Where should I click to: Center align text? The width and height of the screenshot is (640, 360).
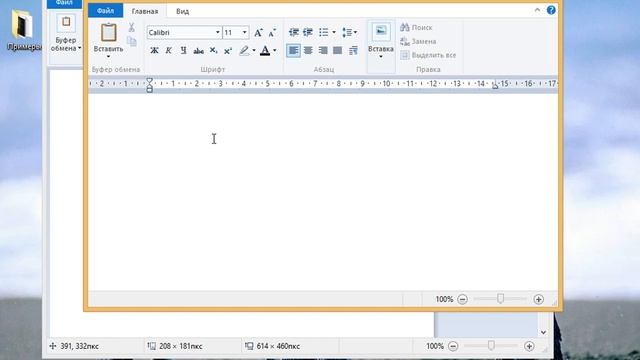[x=308, y=51]
